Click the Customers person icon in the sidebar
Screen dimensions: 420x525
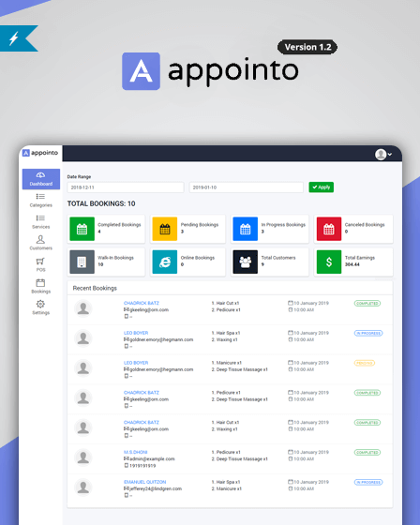point(40,239)
